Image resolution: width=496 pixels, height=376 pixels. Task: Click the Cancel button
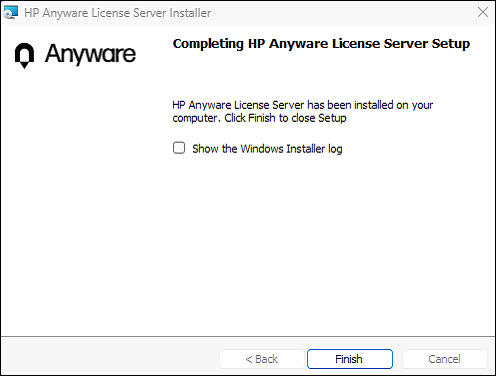click(445, 359)
